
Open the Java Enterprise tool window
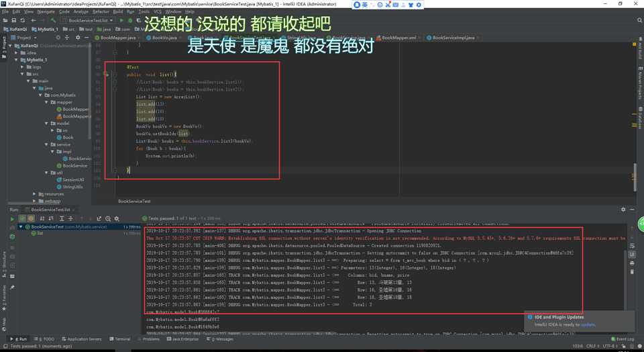pos(182,339)
